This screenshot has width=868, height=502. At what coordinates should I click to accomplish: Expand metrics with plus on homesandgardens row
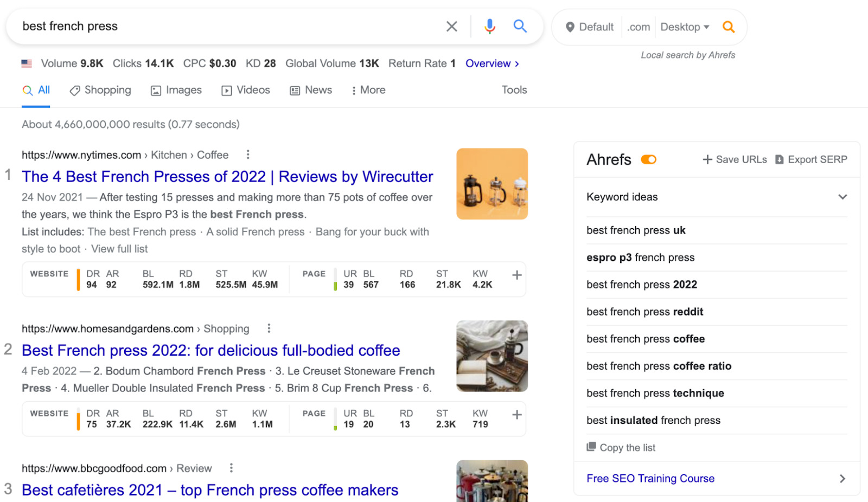517,415
